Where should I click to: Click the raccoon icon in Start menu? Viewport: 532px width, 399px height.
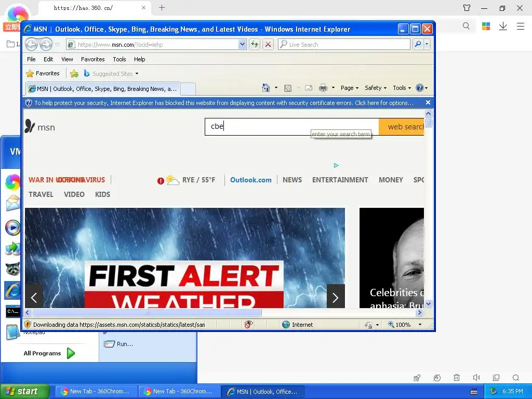13,269
